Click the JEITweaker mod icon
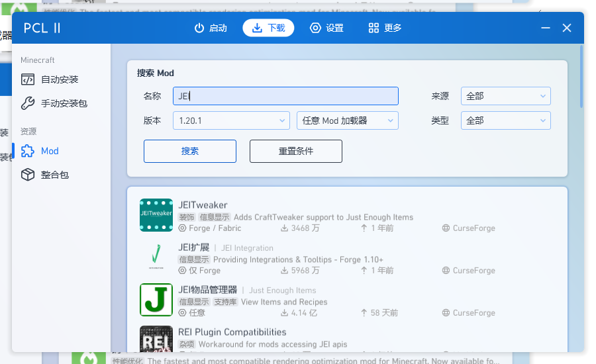 click(156, 215)
